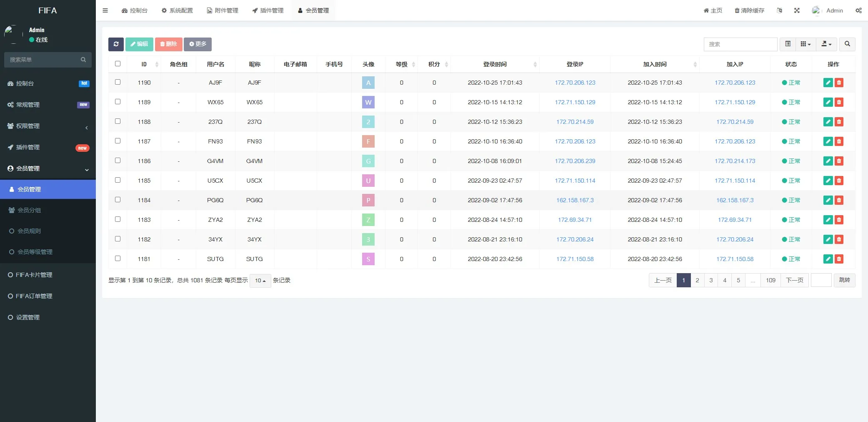Switch to 插件管理 top tab
The image size is (868, 422).
[268, 10]
